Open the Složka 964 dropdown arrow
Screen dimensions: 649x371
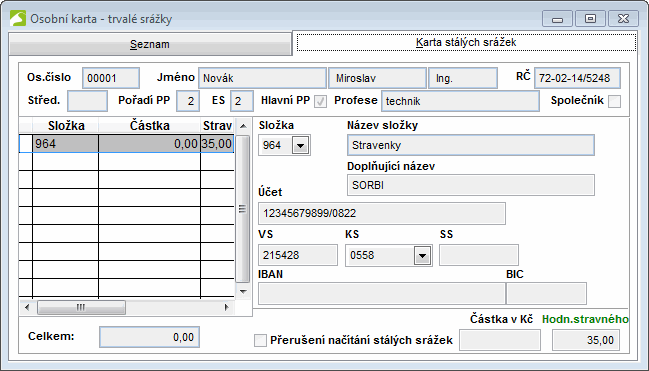(x=300, y=145)
